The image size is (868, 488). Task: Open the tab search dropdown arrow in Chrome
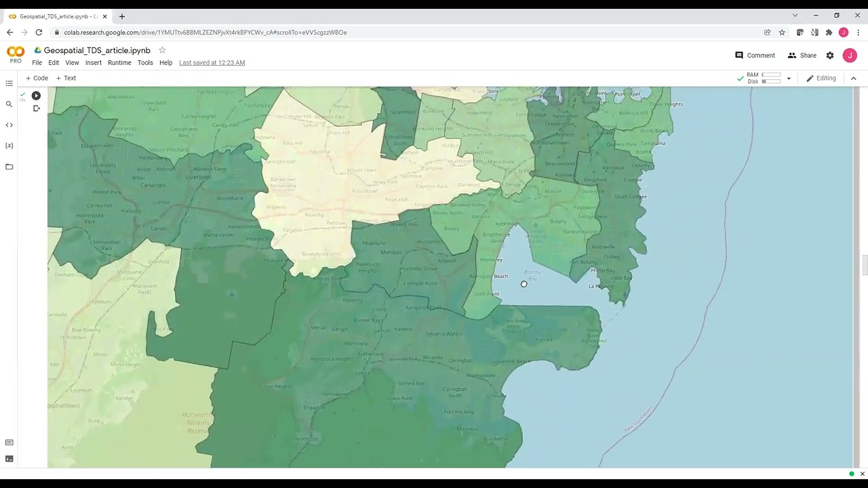(x=795, y=16)
